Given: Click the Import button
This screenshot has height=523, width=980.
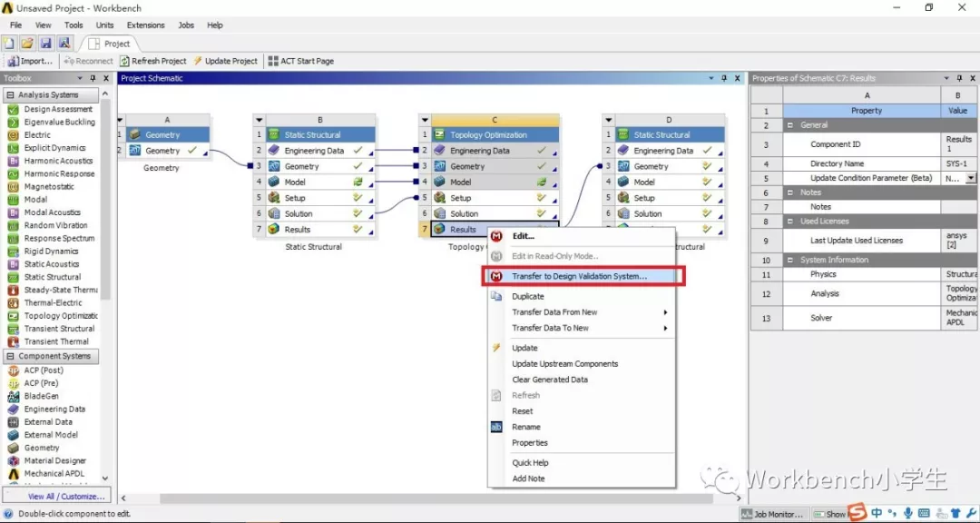Looking at the screenshot, I should pyautogui.click(x=30, y=61).
